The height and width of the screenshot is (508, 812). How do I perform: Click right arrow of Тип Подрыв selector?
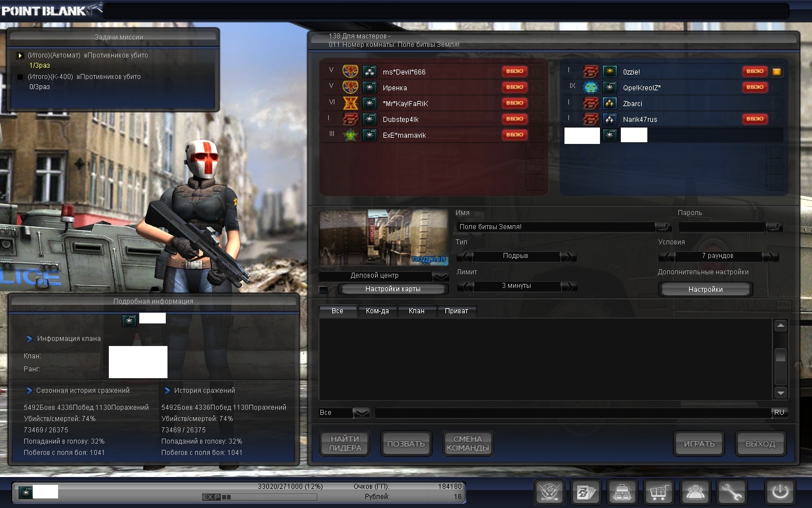[568, 256]
